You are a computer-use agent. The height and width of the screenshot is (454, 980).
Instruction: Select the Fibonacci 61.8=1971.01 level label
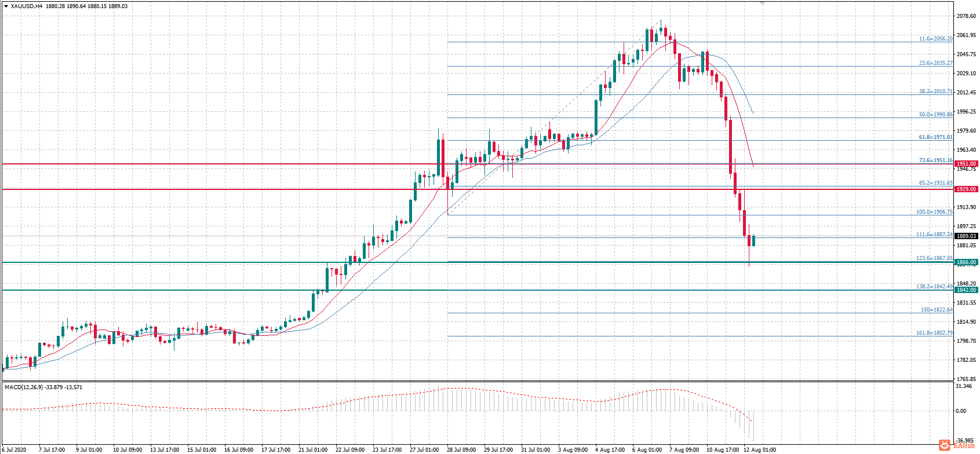935,137
